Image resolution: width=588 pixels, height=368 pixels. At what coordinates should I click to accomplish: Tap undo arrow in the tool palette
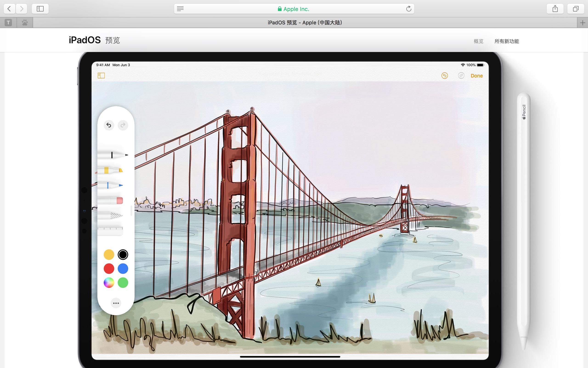click(x=109, y=125)
